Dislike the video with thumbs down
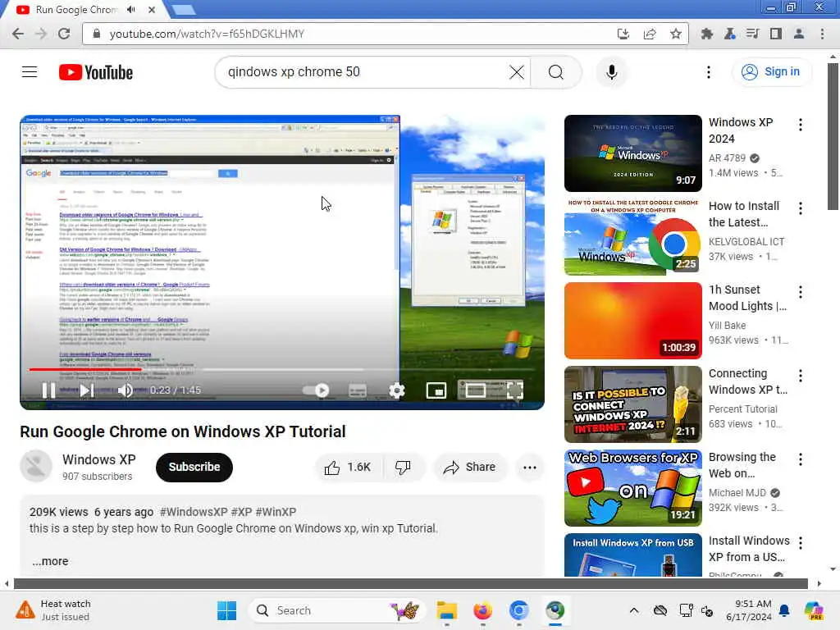Viewport: 840px width, 630px height. 403,467
